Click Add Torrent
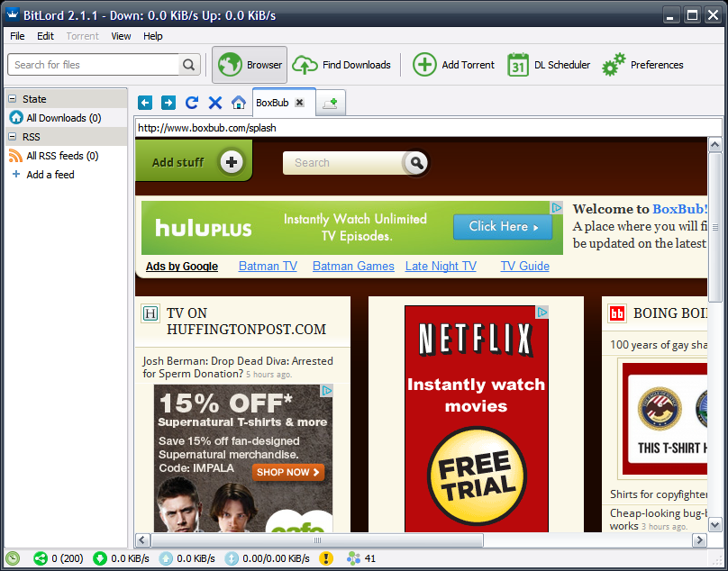The image size is (728, 571). pos(453,65)
